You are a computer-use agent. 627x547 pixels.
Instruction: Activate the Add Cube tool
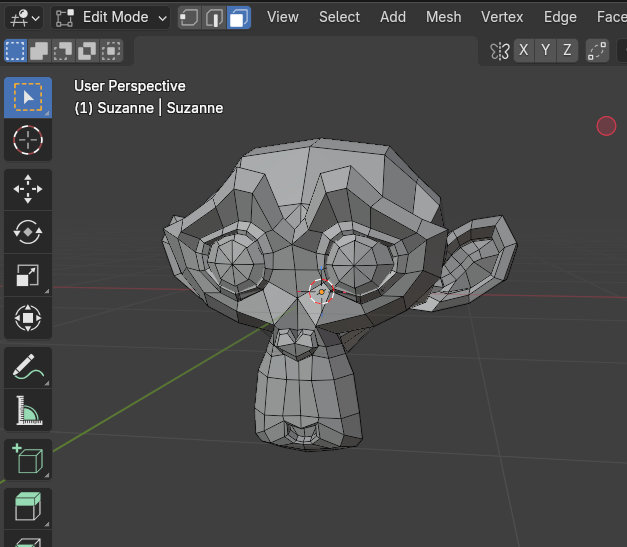[28, 459]
